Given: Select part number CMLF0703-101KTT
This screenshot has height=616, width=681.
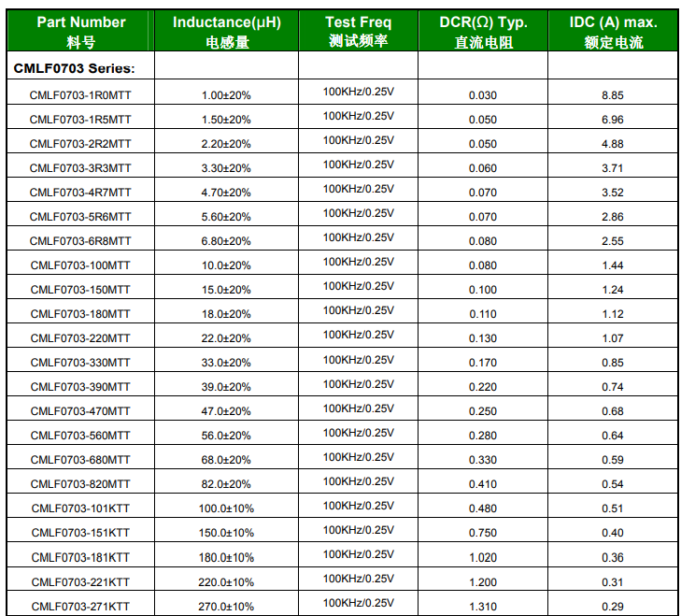Looking at the screenshot, I should coord(80,509).
